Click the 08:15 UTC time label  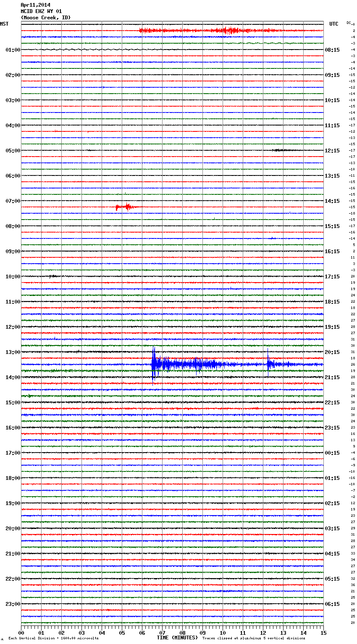click(x=332, y=50)
